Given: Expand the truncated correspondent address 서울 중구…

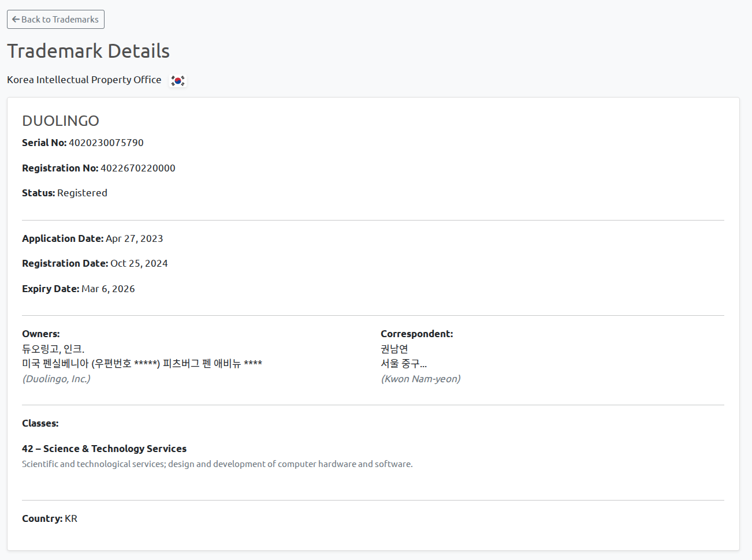Looking at the screenshot, I should pyautogui.click(x=403, y=364).
